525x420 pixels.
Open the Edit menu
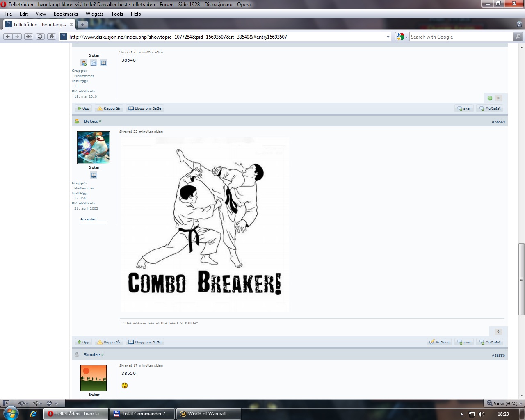(24, 14)
